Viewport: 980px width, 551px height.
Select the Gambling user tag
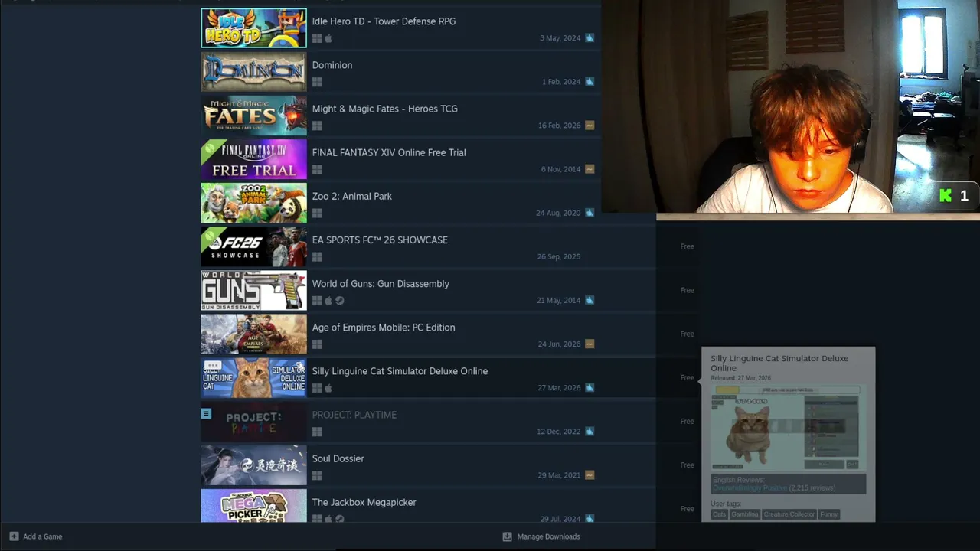click(x=744, y=514)
